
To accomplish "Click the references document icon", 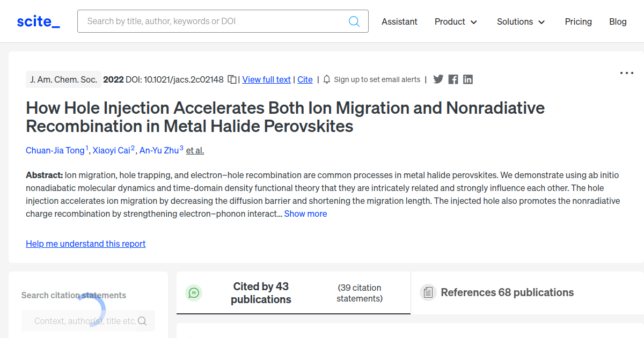I will (428, 292).
